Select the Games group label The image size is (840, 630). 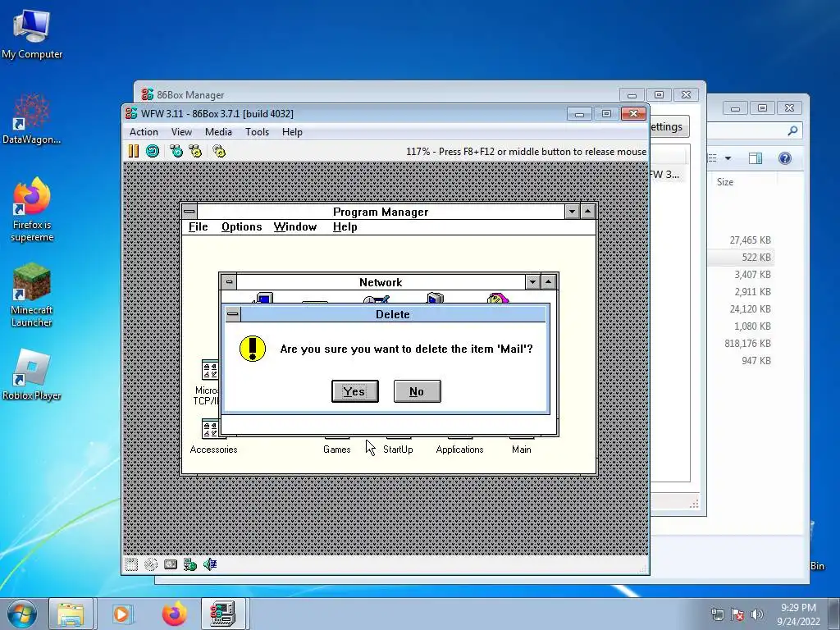click(337, 450)
